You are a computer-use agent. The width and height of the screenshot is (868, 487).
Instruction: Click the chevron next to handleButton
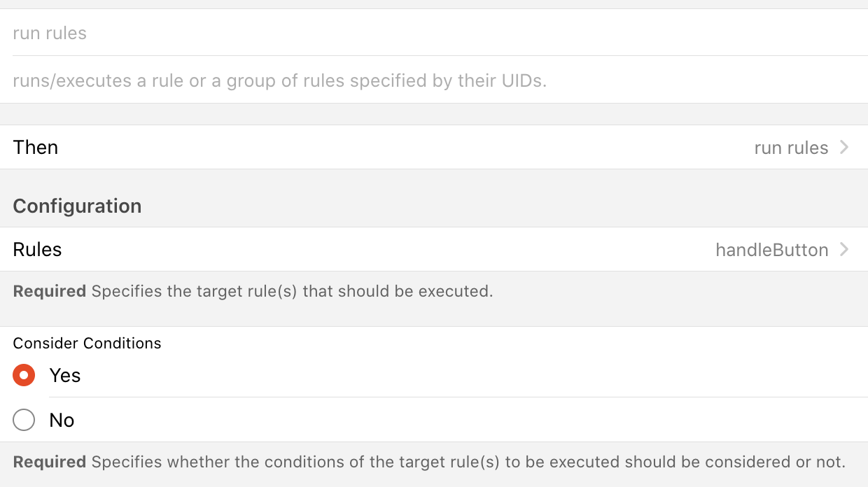pos(844,250)
